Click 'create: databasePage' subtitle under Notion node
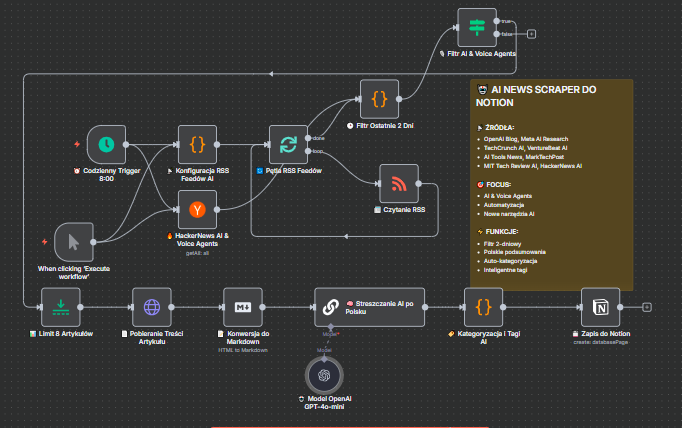Image resolution: width=682 pixels, height=428 pixels. 601,342
